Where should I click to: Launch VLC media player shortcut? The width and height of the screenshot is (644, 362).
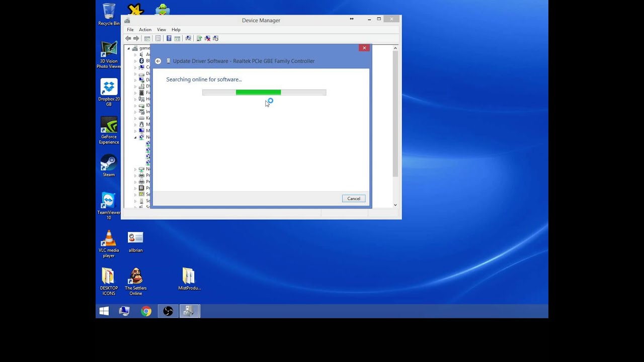[109, 244]
